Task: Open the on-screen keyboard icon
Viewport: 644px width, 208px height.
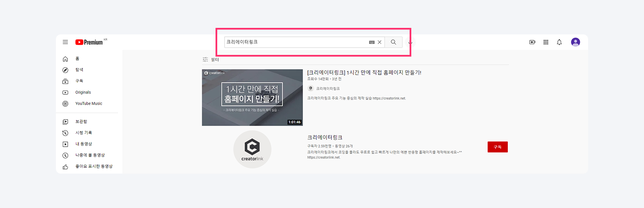Action: (372, 42)
